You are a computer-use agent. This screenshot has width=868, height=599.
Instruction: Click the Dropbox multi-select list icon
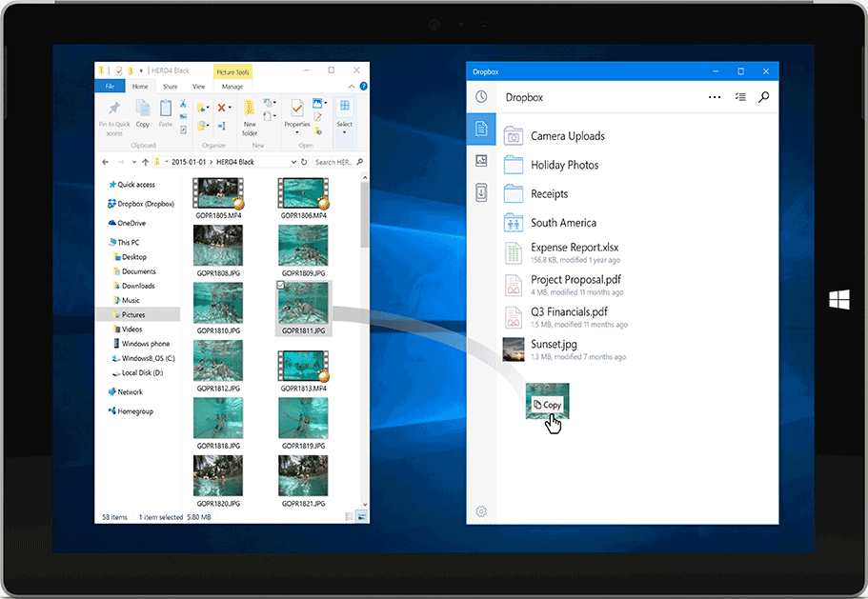pos(740,97)
